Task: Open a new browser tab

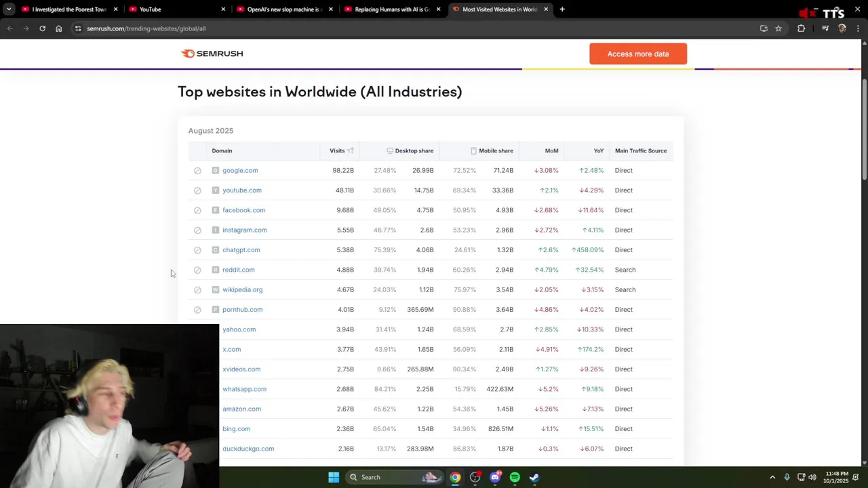Action: point(562,9)
